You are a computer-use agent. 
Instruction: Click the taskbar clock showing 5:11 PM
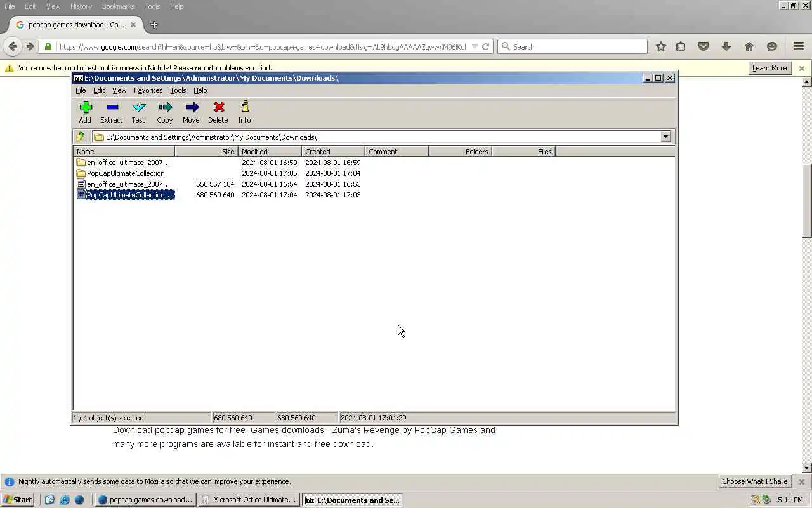(x=790, y=500)
